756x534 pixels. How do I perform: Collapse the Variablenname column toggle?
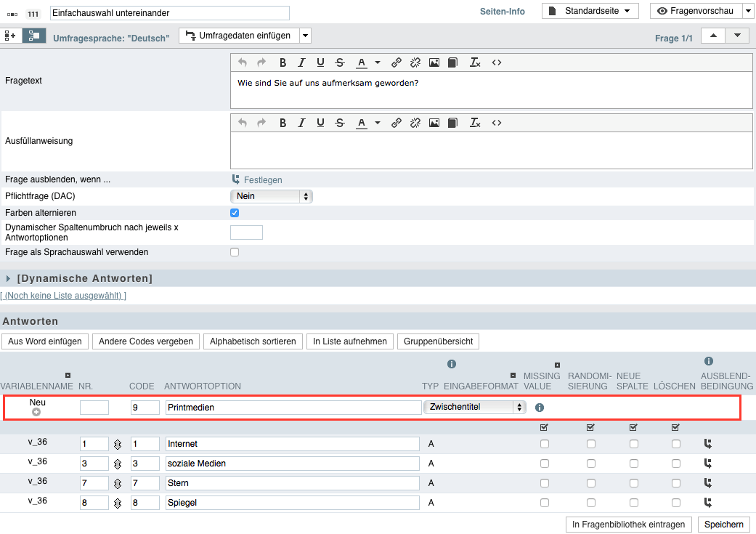click(68, 376)
